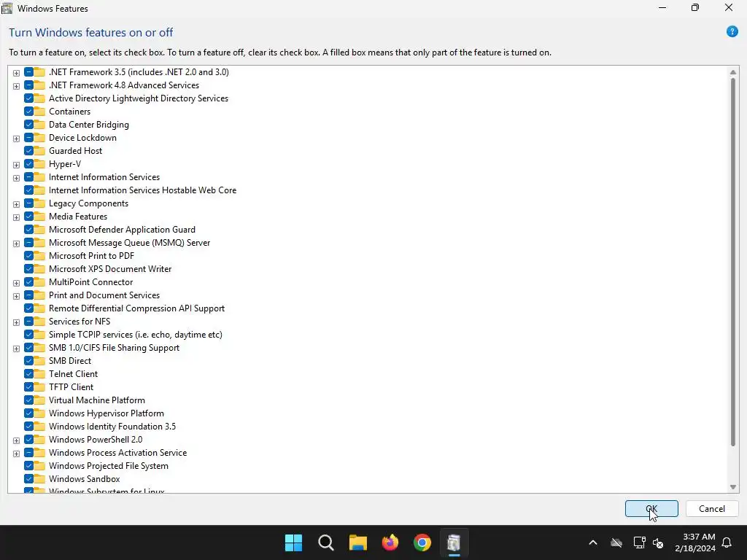Open taskbar Search
Viewport: 747px width, 560px height.
326,542
